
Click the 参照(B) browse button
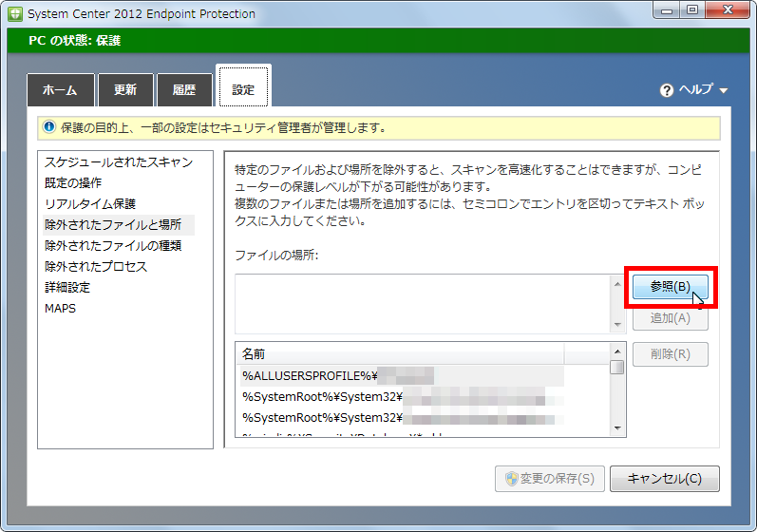tap(671, 287)
